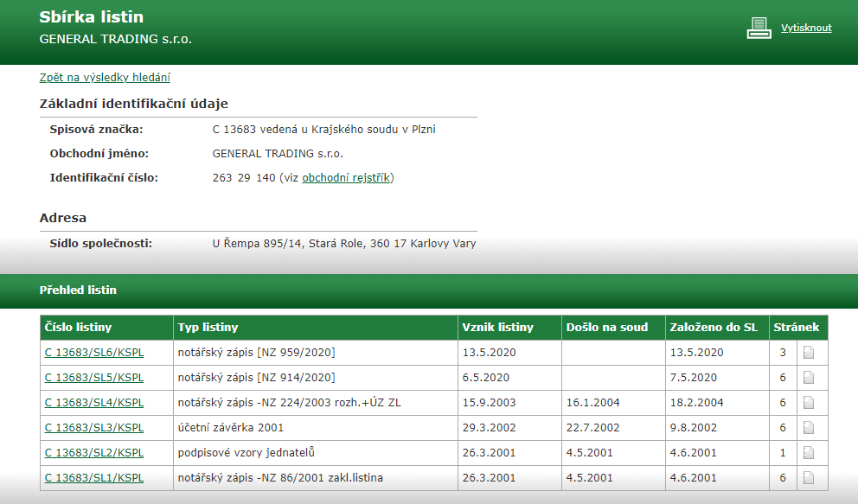Open document icon for C 13683/SL5/KSPL row
858x504 pixels.
809,378
